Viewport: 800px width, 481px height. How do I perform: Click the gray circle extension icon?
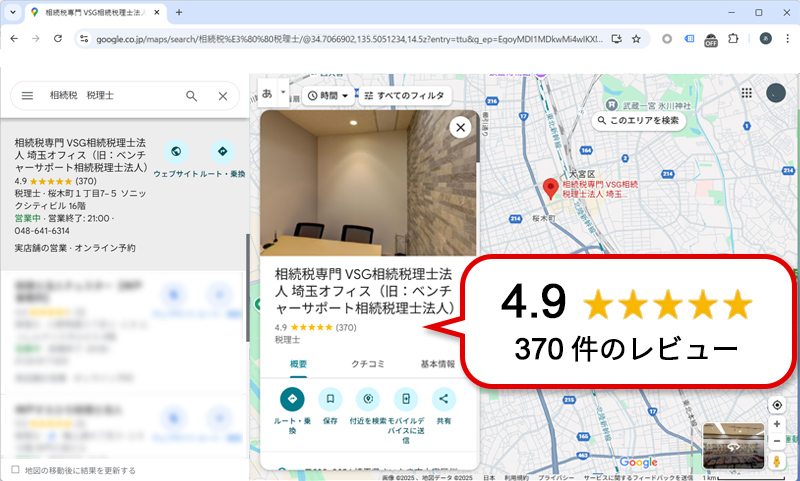667,39
